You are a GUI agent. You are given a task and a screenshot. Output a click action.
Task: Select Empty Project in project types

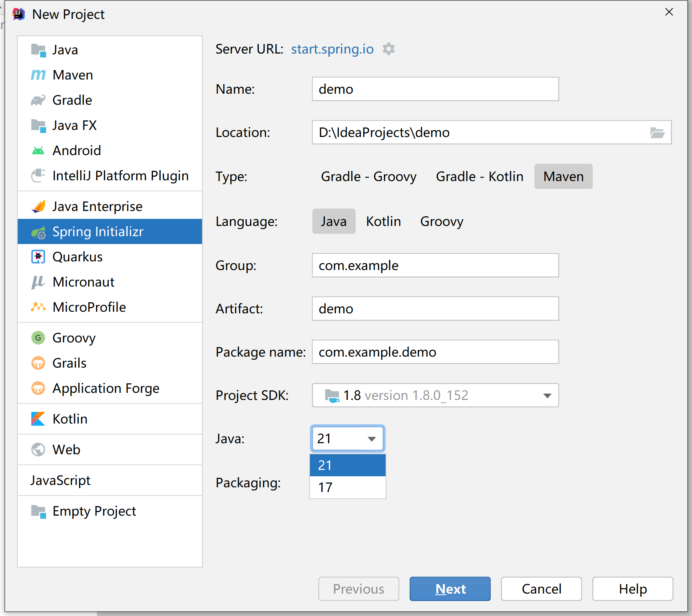coord(110,511)
